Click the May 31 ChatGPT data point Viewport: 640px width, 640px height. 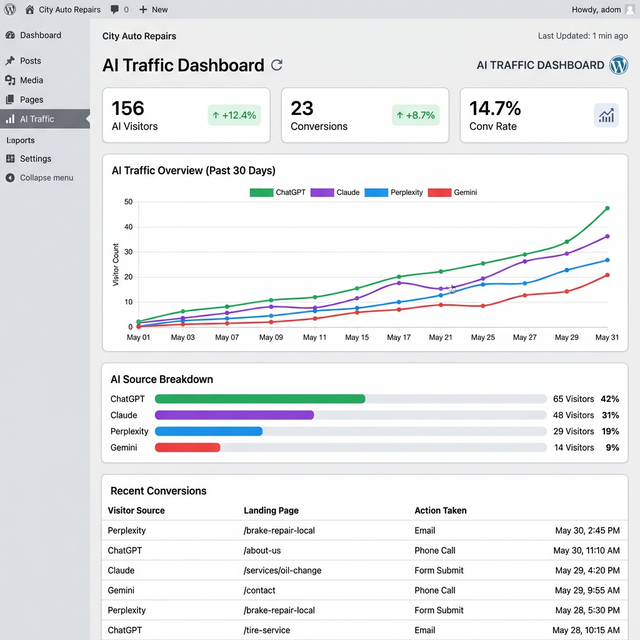607,209
